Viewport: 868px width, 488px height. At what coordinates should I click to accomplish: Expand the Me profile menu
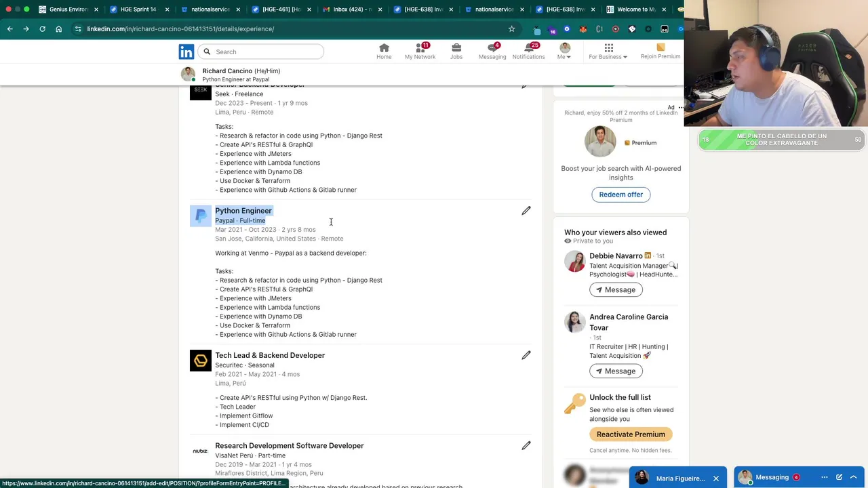(x=564, y=52)
